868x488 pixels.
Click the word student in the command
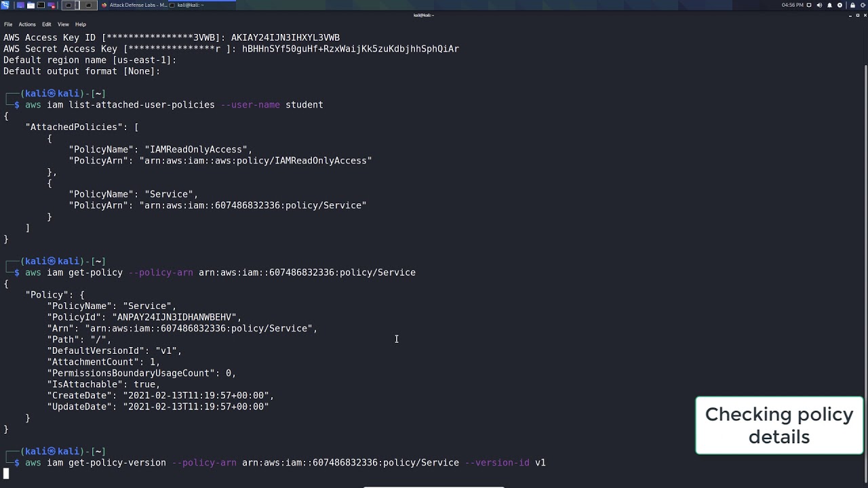pos(304,104)
